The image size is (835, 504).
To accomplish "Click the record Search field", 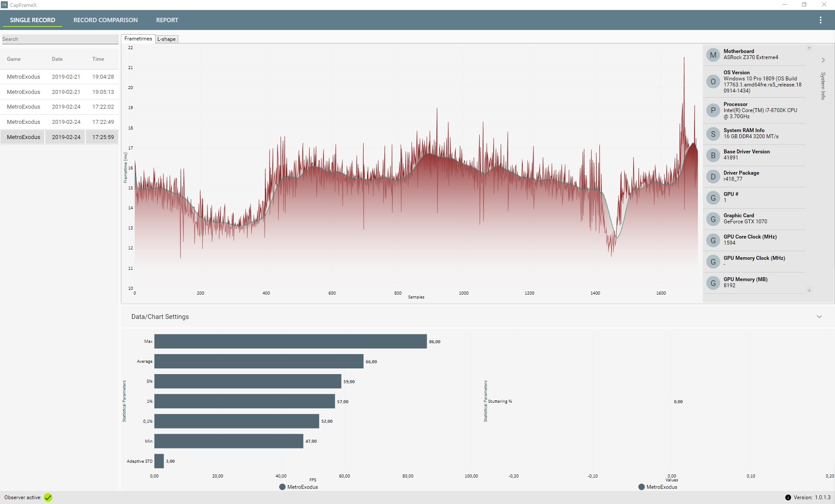I will pyautogui.click(x=60, y=39).
